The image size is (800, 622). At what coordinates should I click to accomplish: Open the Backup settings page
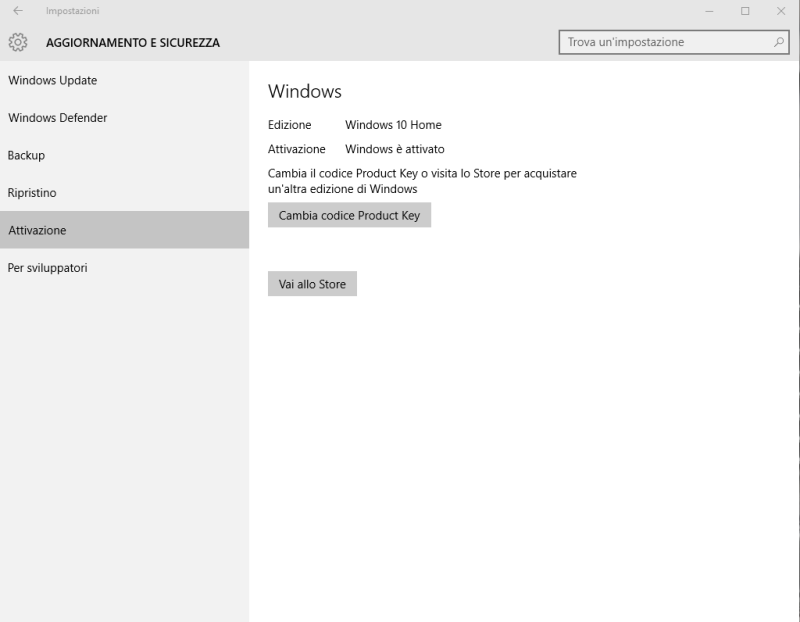click(x=124, y=155)
